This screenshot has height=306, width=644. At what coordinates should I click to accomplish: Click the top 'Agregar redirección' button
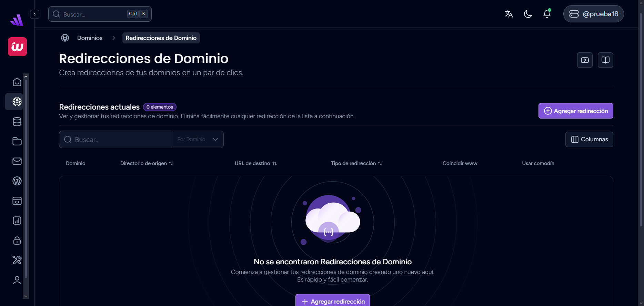click(x=576, y=111)
